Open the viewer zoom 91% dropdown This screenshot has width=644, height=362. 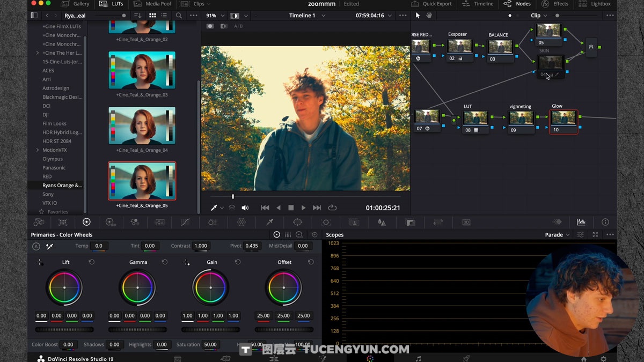pos(215,16)
